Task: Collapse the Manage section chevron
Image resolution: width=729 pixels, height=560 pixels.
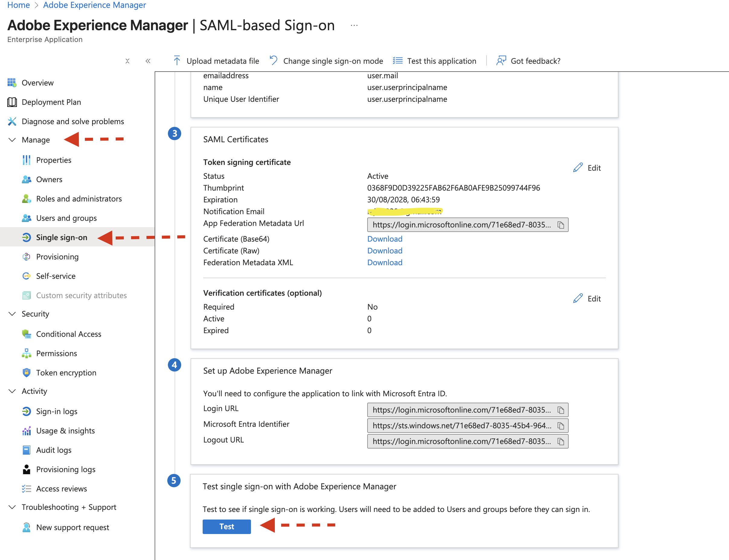Action: tap(12, 140)
